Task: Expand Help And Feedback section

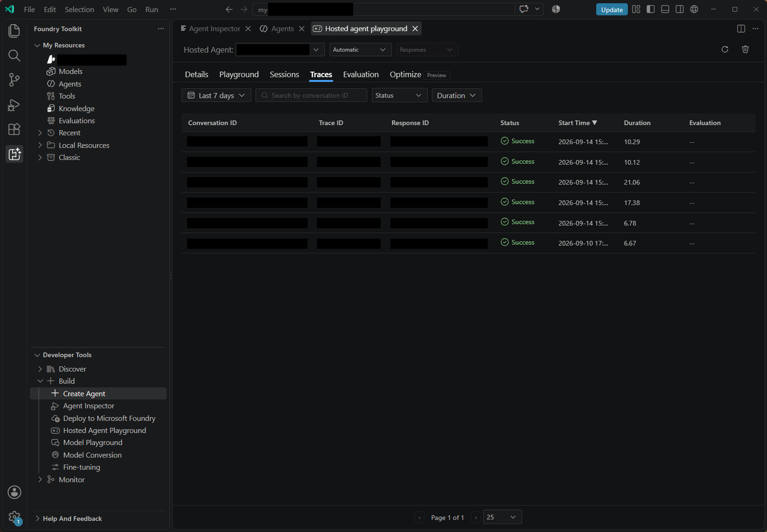Action: [37, 519]
